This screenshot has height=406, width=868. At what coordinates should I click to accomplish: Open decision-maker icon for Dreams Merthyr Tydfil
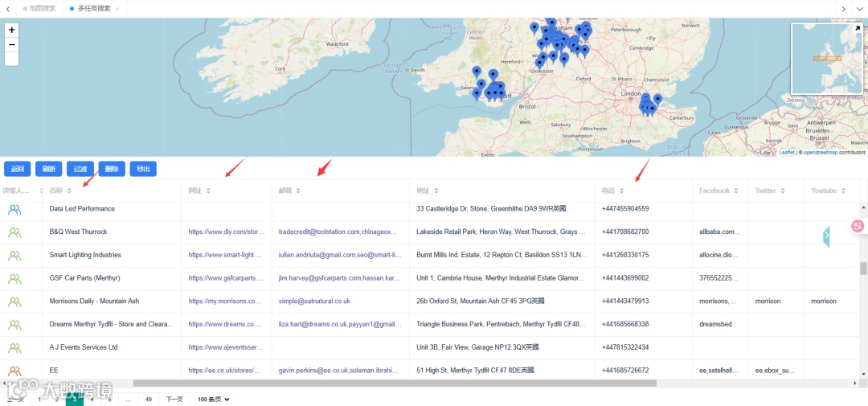point(14,325)
